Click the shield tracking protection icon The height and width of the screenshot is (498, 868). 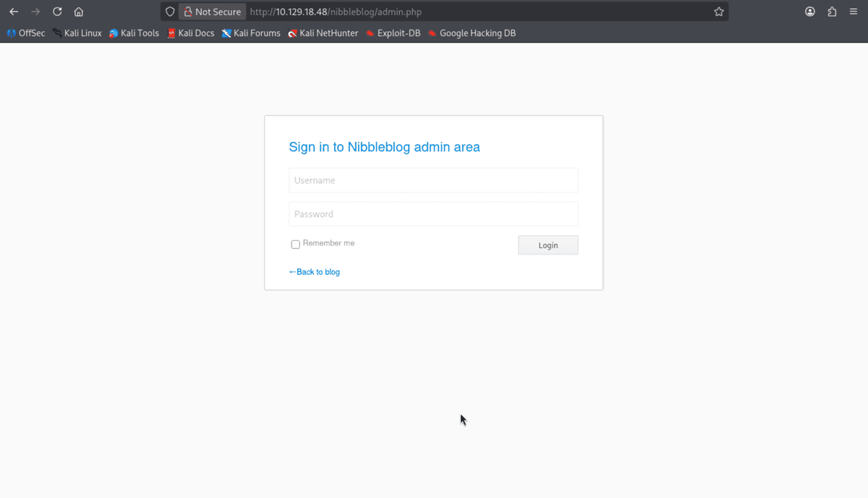click(x=170, y=12)
